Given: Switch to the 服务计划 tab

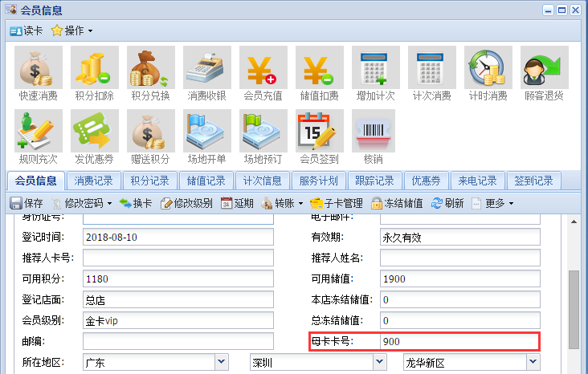Looking at the screenshot, I should [x=318, y=181].
